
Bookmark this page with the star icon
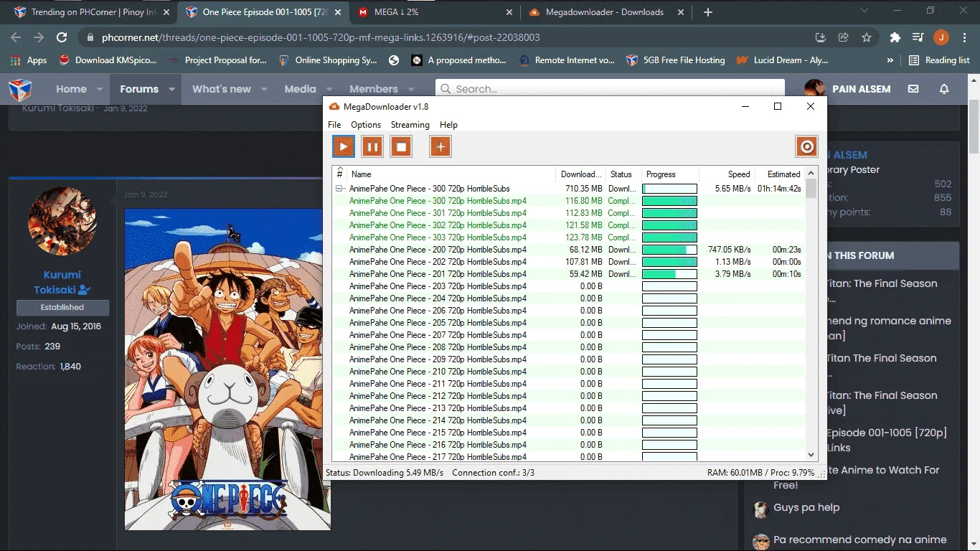[867, 37]
